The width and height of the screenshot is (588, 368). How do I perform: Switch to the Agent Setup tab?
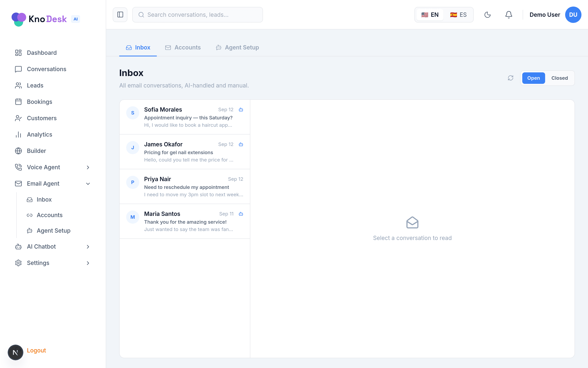[x=237, y=47]
